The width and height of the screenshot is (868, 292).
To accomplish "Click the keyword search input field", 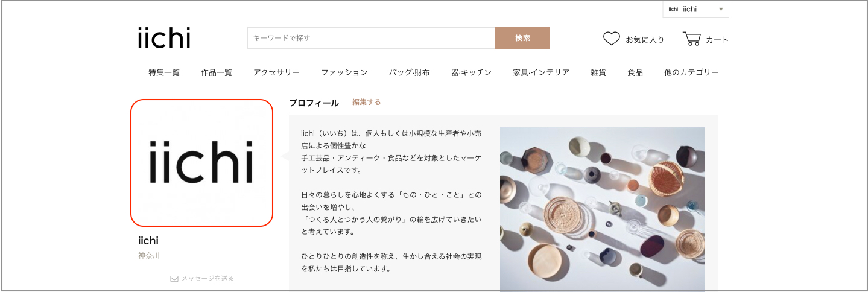I will click(x=371, y=38).
